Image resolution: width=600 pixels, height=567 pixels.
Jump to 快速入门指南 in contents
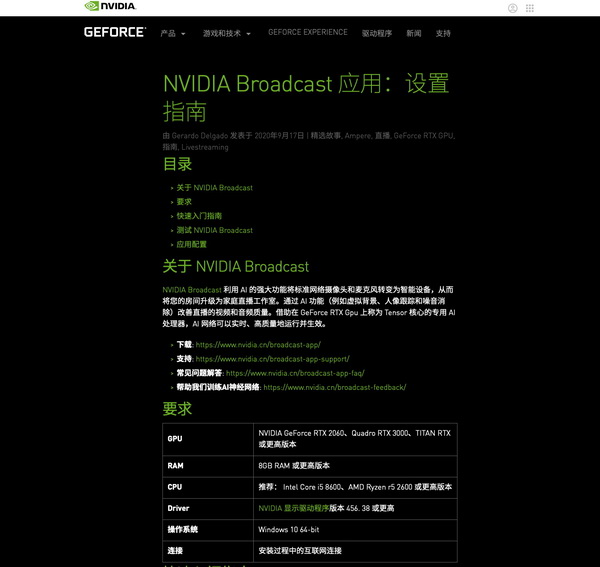click(199, 216)
